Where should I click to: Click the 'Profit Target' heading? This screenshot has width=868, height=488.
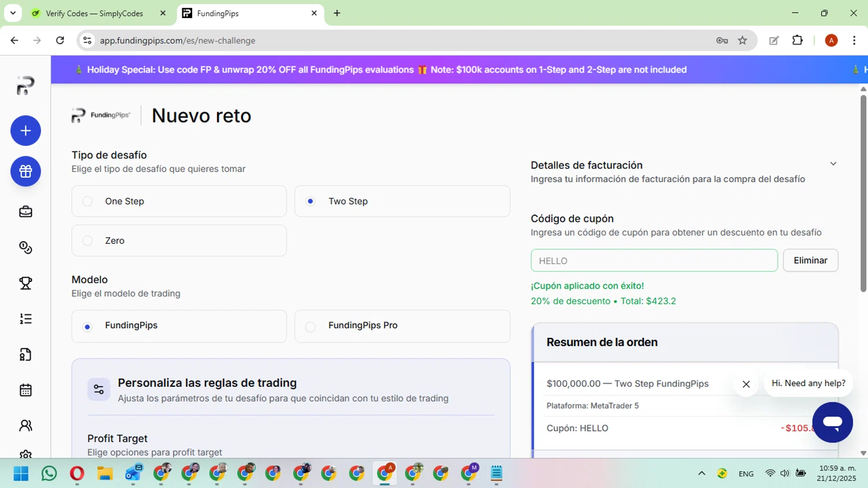117,439
